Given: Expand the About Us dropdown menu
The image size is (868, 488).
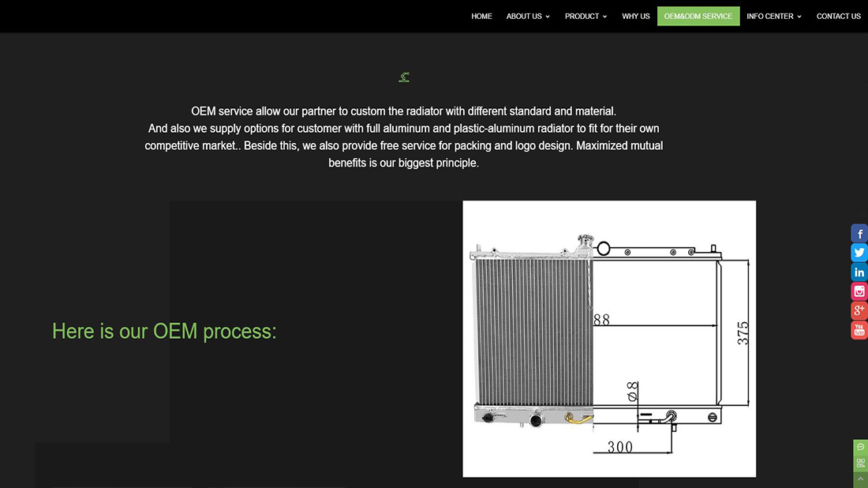Looking at the screenshot, I should coord(528,17).
